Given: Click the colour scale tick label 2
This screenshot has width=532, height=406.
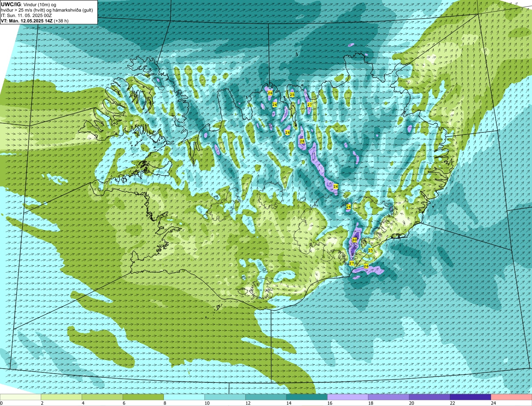Looking at the screenshot, I should pos(42,403).
